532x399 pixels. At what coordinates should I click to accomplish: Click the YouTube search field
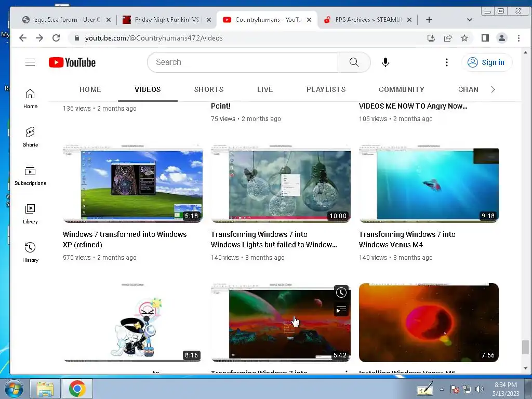coord(243,62)
